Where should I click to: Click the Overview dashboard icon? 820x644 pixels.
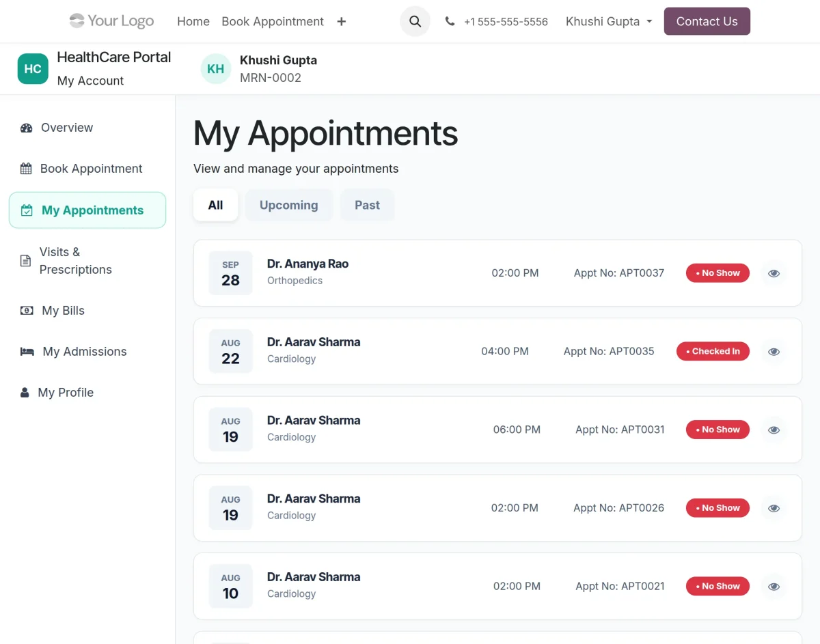pos(27,128)
